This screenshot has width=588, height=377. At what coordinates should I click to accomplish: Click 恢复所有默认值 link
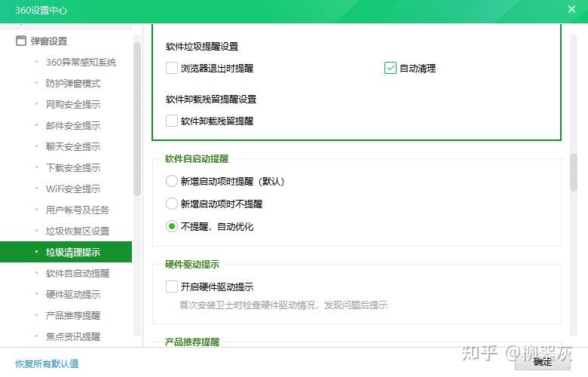[x=47, y=363]
